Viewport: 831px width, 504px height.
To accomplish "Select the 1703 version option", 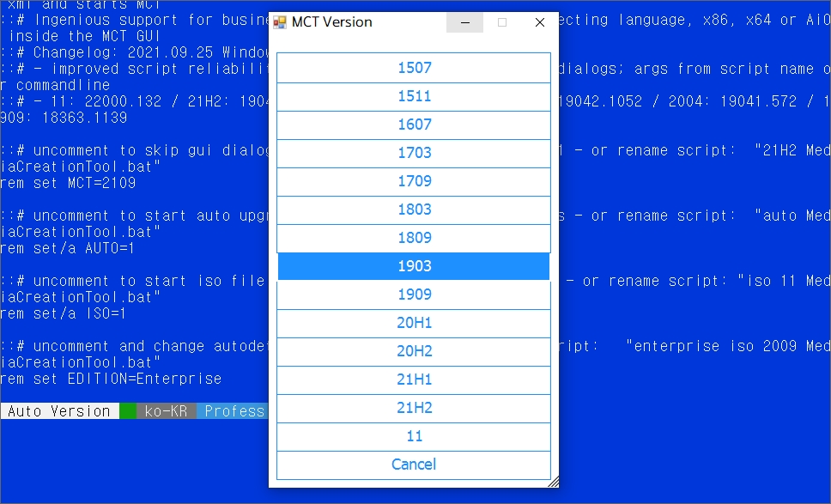I will point(414,153).
